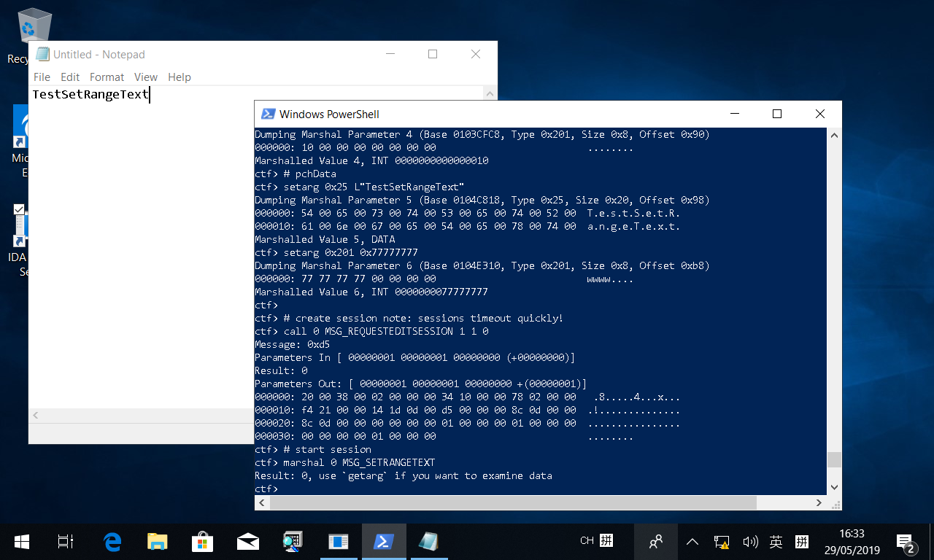Toggle the IME mode indicator 英

click(776, 542)
